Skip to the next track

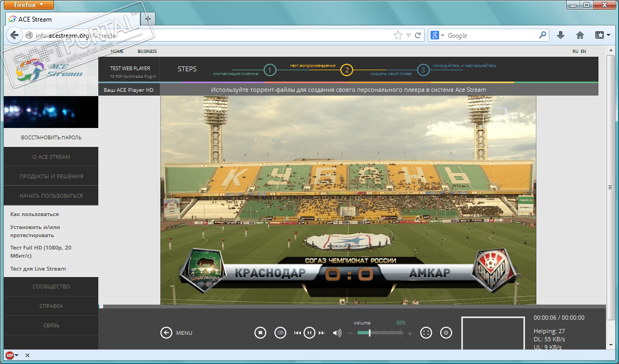(x=321, y=333)
